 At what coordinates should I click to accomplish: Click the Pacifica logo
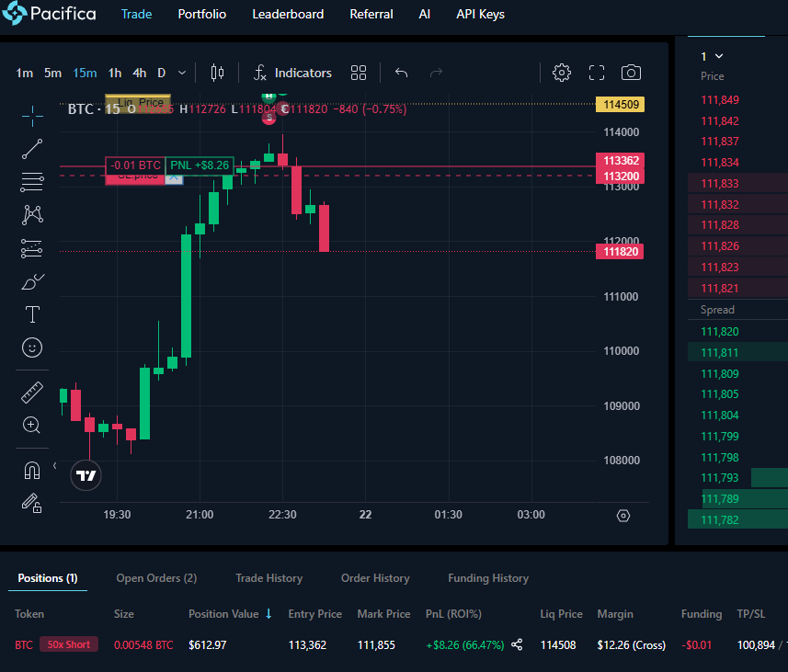coord(49,14)
